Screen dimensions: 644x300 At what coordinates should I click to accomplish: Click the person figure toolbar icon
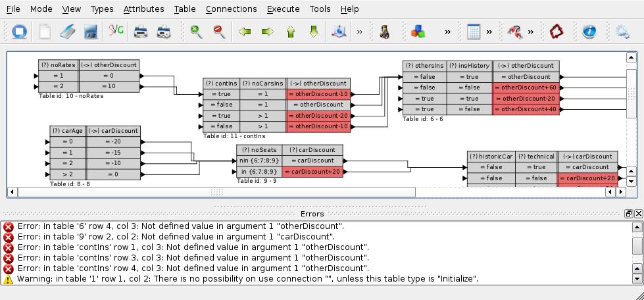[x=385, y=32]
